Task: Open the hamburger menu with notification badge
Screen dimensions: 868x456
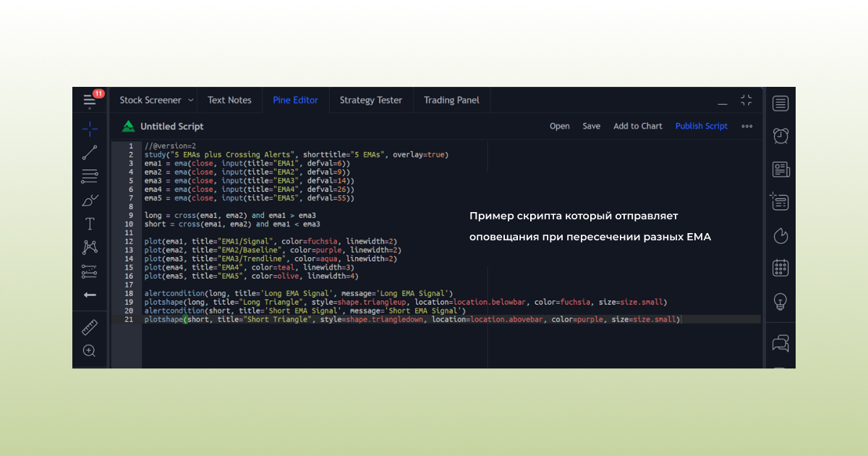Action: pyautogui.click(x=90, y=101)
